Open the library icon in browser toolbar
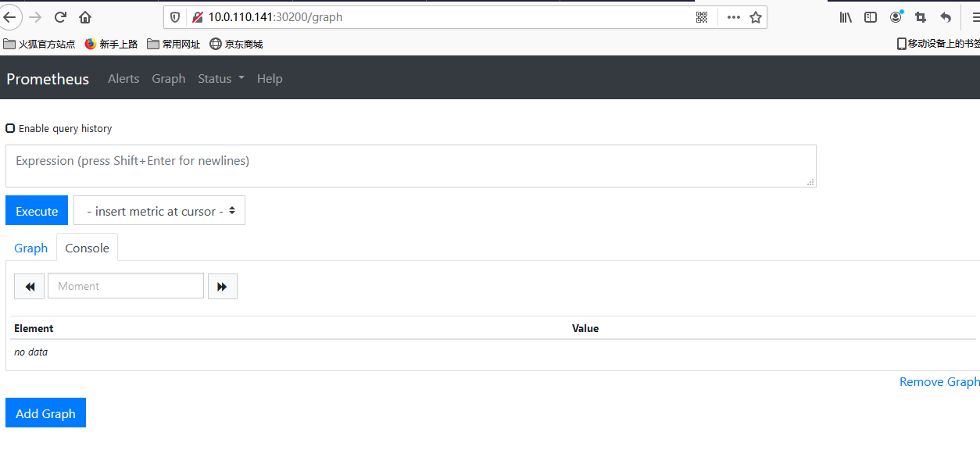This screenshot has width=980, height=461. [846, 17]
